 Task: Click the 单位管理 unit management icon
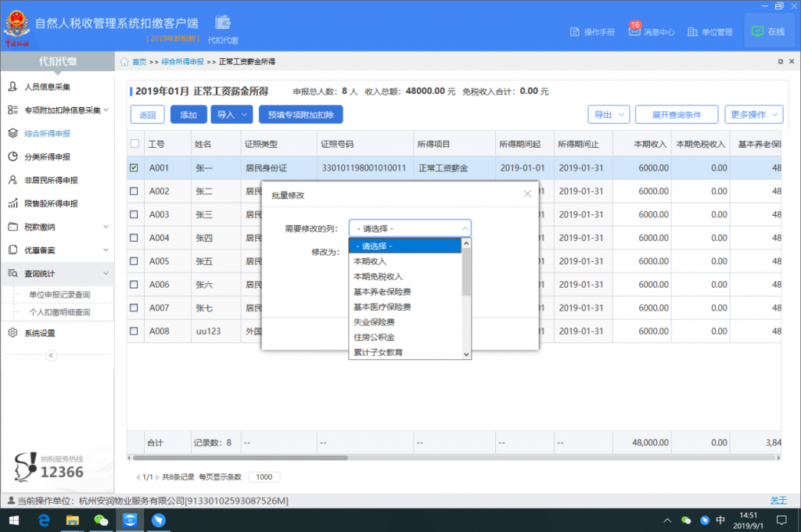693,32
